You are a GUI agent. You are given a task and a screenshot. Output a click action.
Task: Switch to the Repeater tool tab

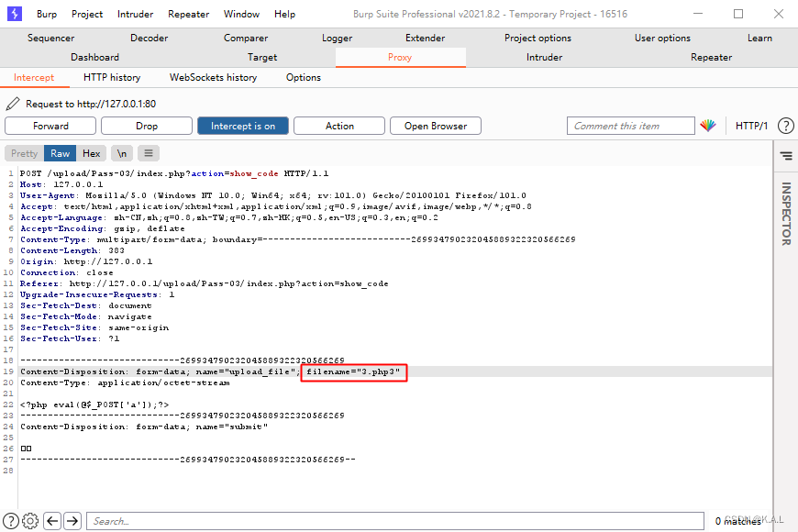711,57
